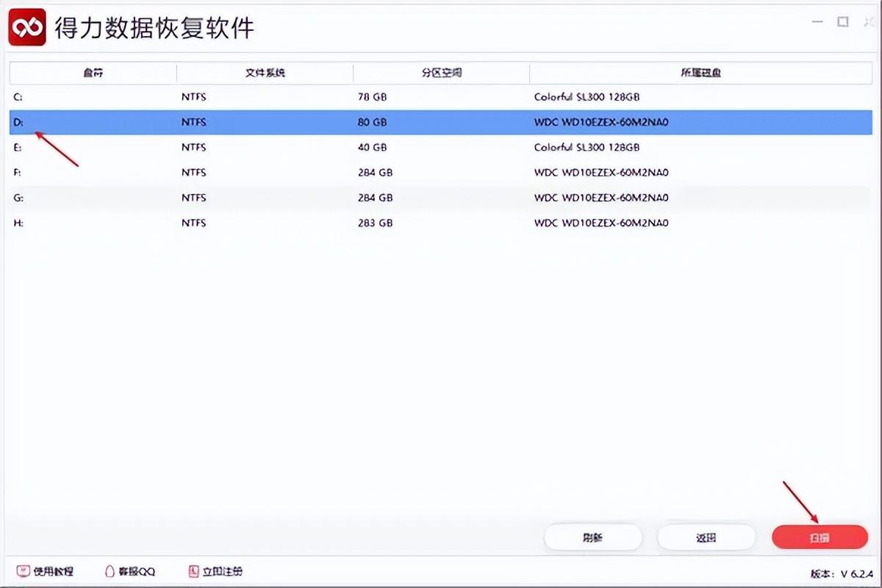Click 284 GB in the F: row
The width and height of the screenshot is (882, 588).
(375, 173)
